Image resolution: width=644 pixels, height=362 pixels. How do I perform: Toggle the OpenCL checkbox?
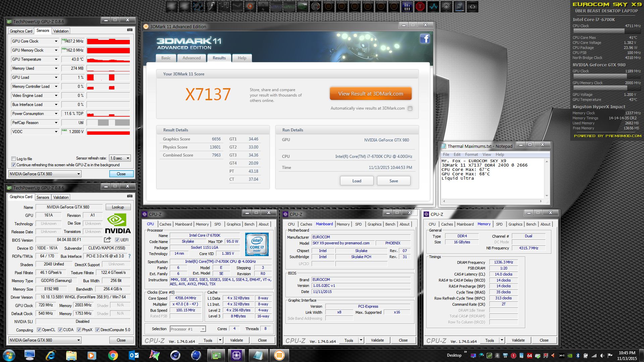click(39, 330)
